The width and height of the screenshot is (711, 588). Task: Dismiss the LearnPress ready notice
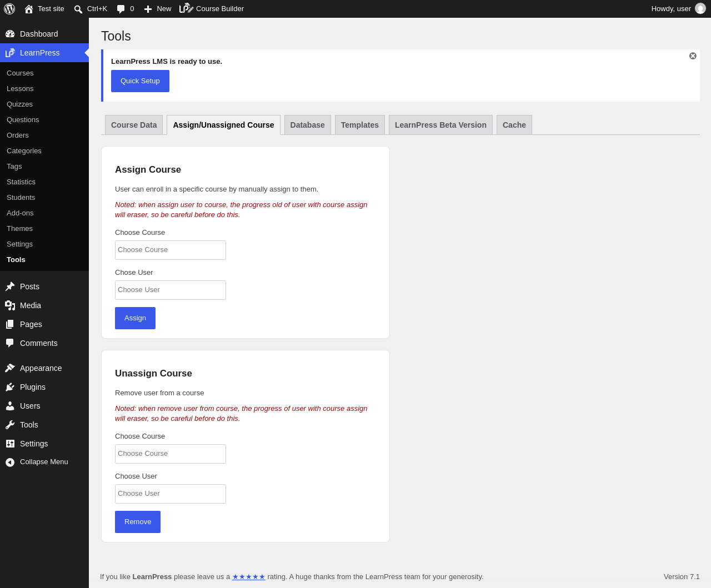point(693,56)
